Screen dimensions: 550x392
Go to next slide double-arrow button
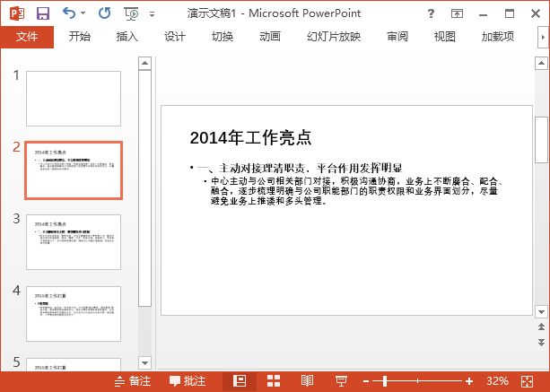point(541,342)
